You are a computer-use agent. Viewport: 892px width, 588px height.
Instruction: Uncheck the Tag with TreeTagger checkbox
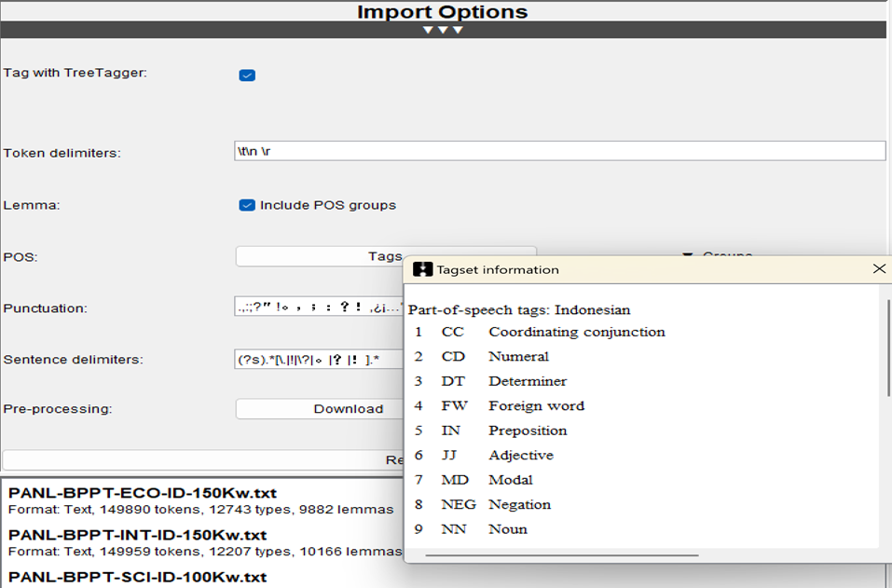click(247, 75)
